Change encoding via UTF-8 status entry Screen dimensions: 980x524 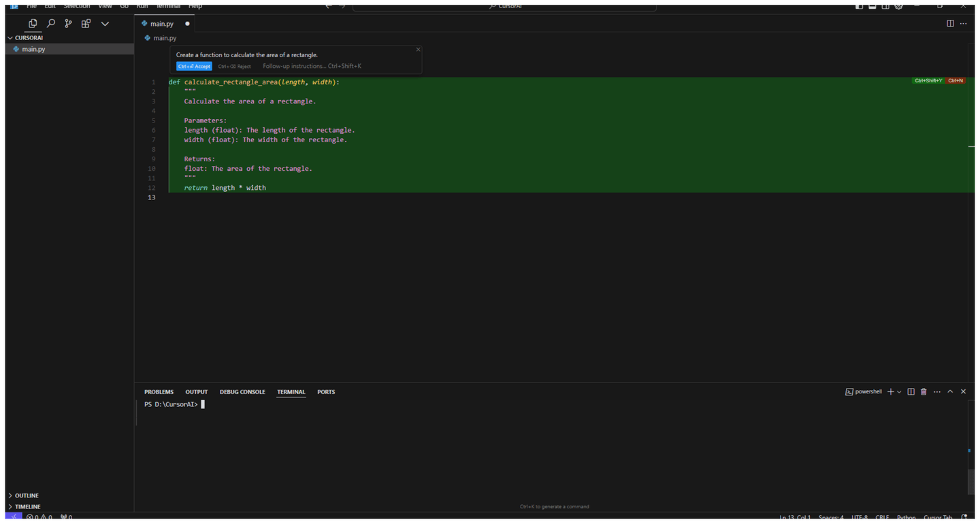[x=860, y=519]
